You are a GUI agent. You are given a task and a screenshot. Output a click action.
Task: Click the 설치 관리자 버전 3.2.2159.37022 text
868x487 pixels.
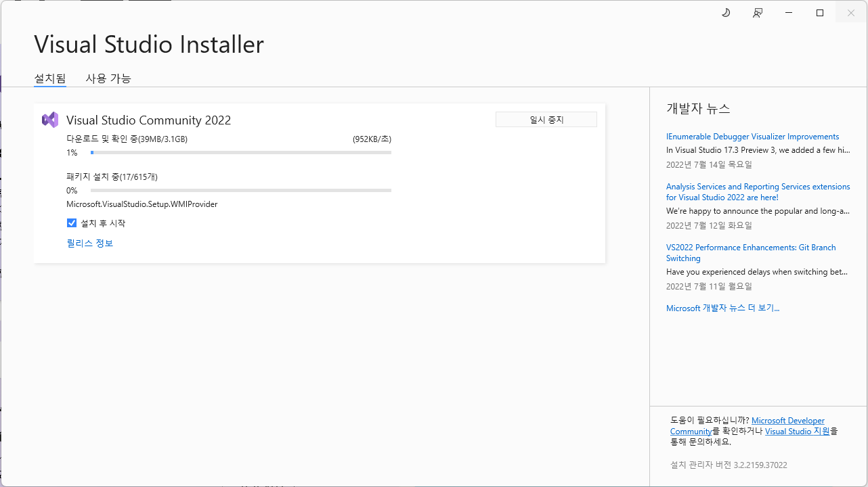pyautogui.click(x=729, y=465)
